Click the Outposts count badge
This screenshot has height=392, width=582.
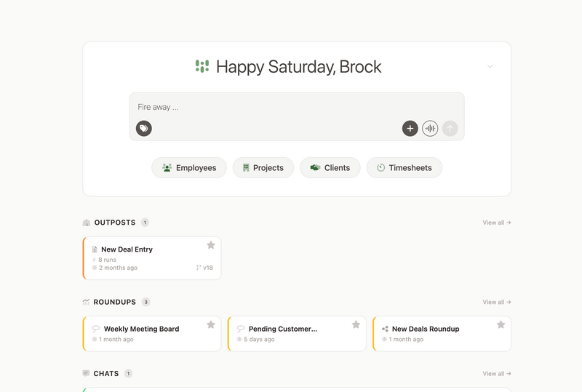pos(145,223)
